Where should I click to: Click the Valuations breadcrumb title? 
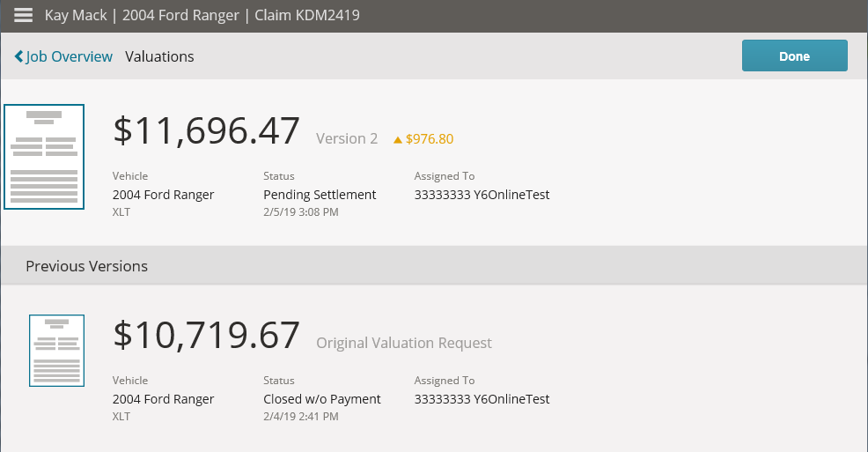point(159,56)
